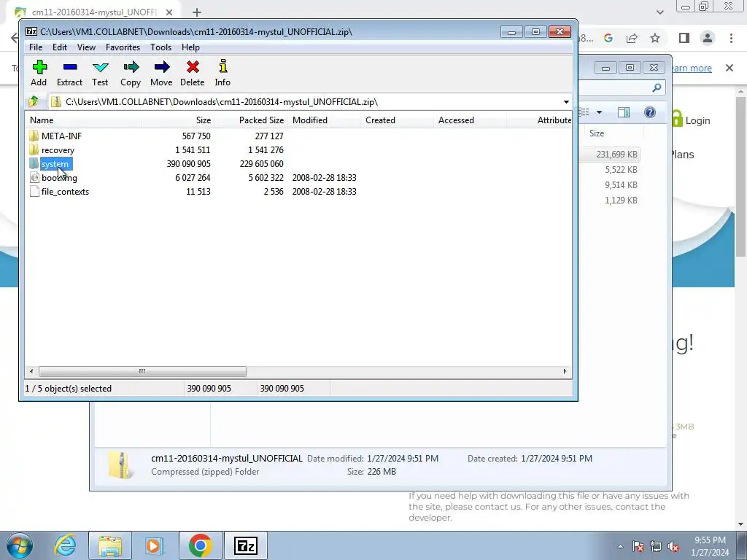Open the File menu
The image size is (747, 560).
[36, 47]
